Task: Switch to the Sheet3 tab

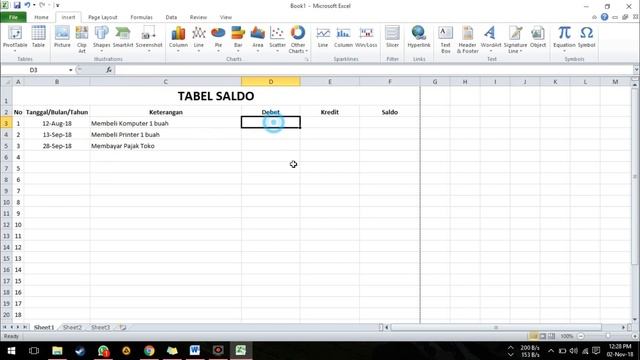Action: [100, 327]
